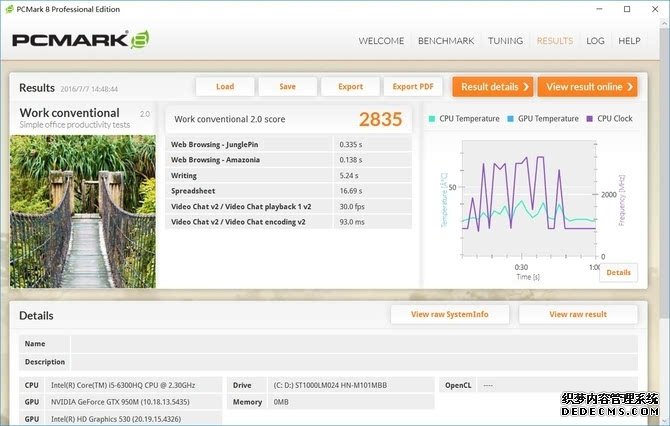Open the Log tab
The image size is (670, 426).
click(595, 41)
